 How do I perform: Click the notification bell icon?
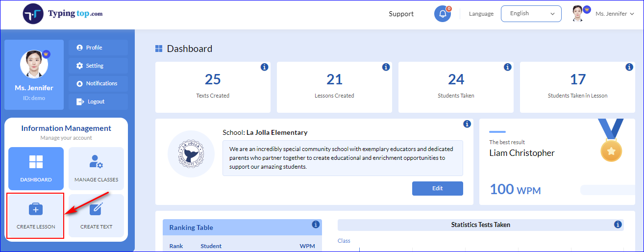tap(443, 14)
